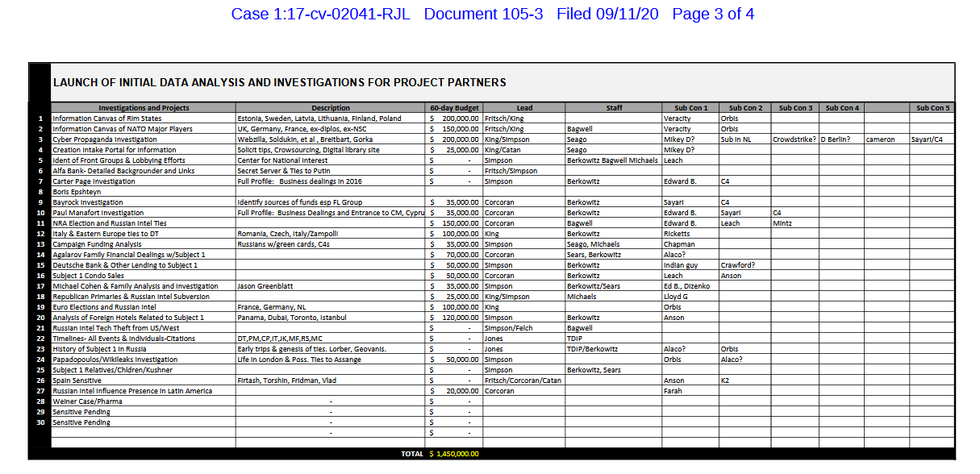Click 'Italy & Eastern Europe ties to DT'
The height and width of the screenshot is (474, 980).
[x=144, y=234]
